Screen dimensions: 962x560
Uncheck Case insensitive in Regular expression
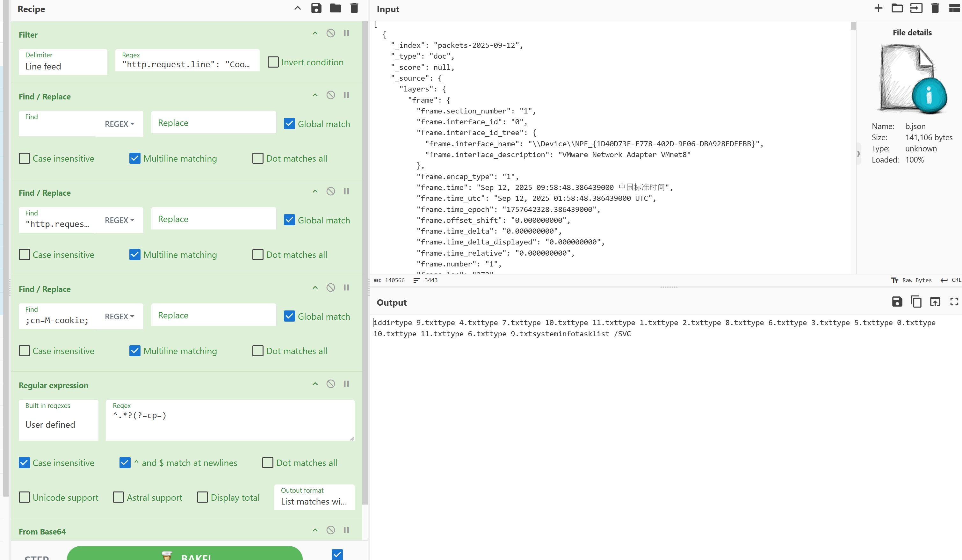[x=25, y=463]
